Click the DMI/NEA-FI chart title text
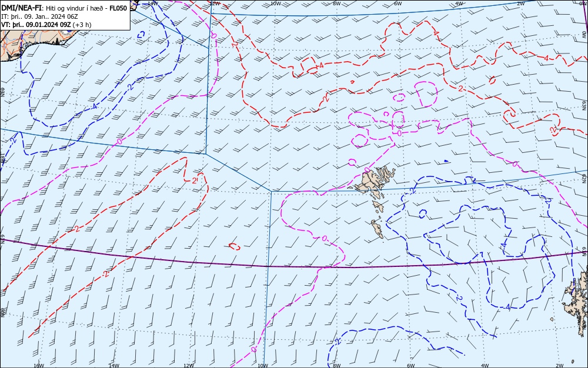This screenshot has height=368, width=588. pos(64,8)
